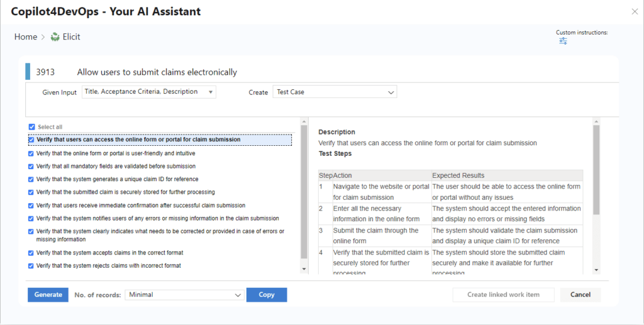Click right panel scrollbar down arrow
Image resolution: width=644 pixels, height=325 pixels.
(596, 270)
